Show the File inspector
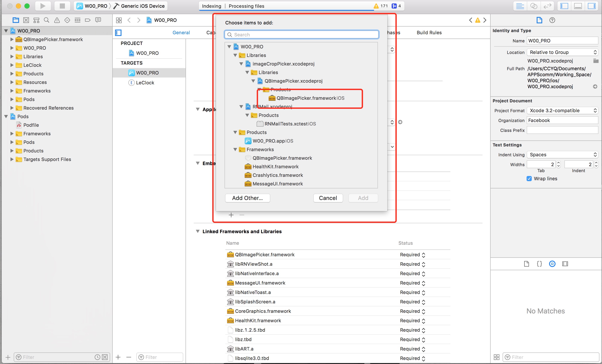This screenshot has width=602, height=364. coord(539,20)
